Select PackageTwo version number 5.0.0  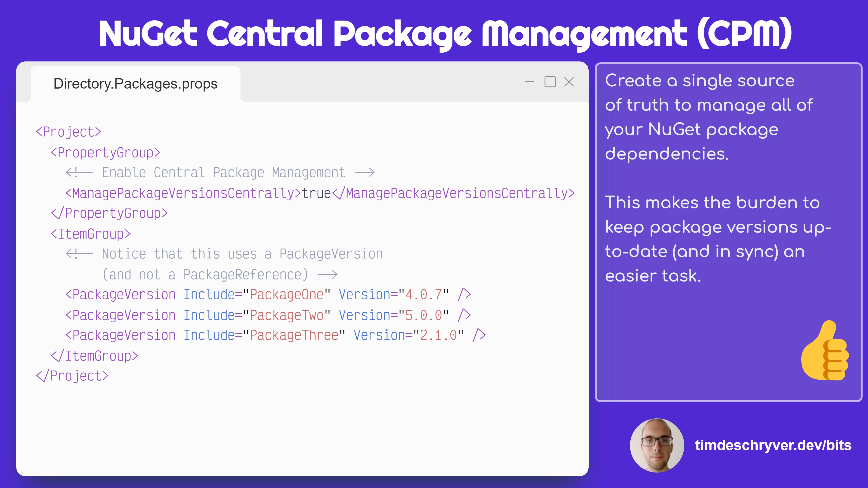point(426,315)
